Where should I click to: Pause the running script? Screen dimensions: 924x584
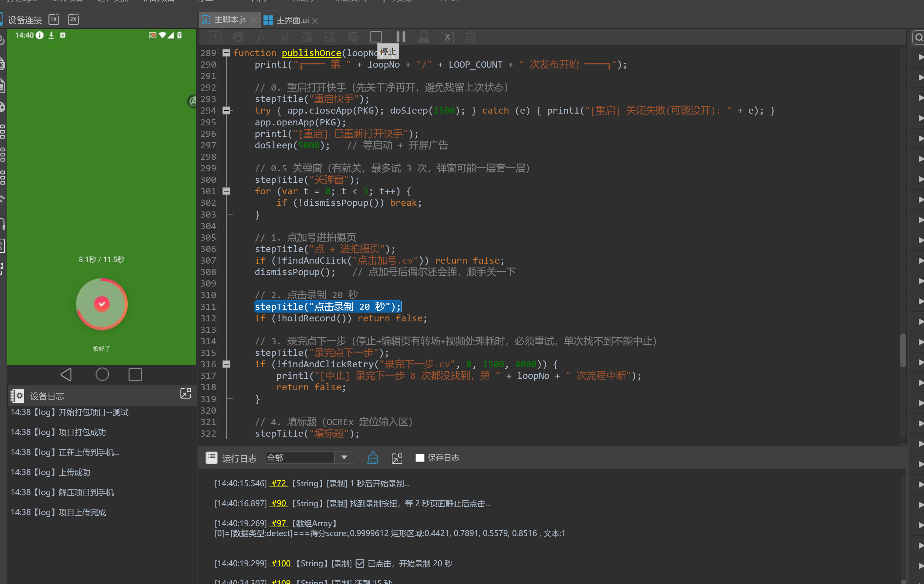coord(401,37)
